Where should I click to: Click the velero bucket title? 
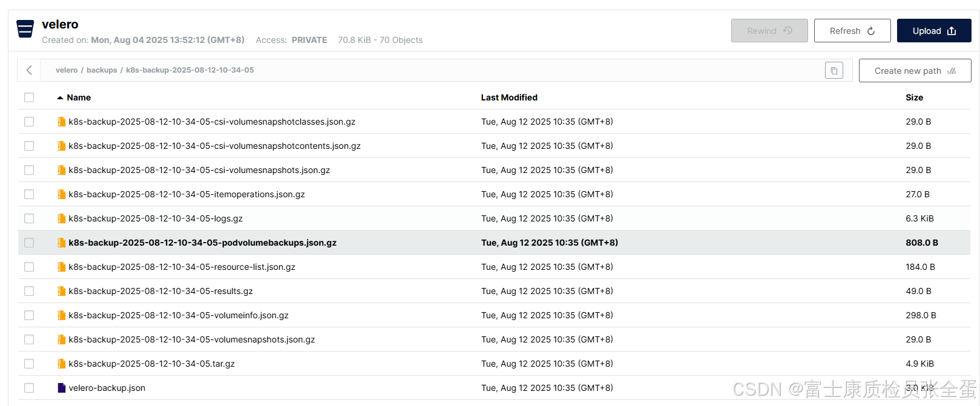click(60, 24)
